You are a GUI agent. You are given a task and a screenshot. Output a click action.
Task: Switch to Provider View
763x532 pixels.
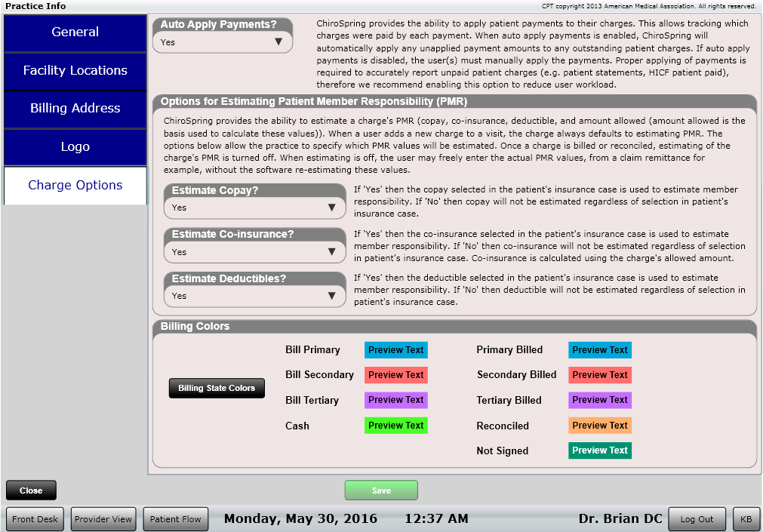click(103, 519)
